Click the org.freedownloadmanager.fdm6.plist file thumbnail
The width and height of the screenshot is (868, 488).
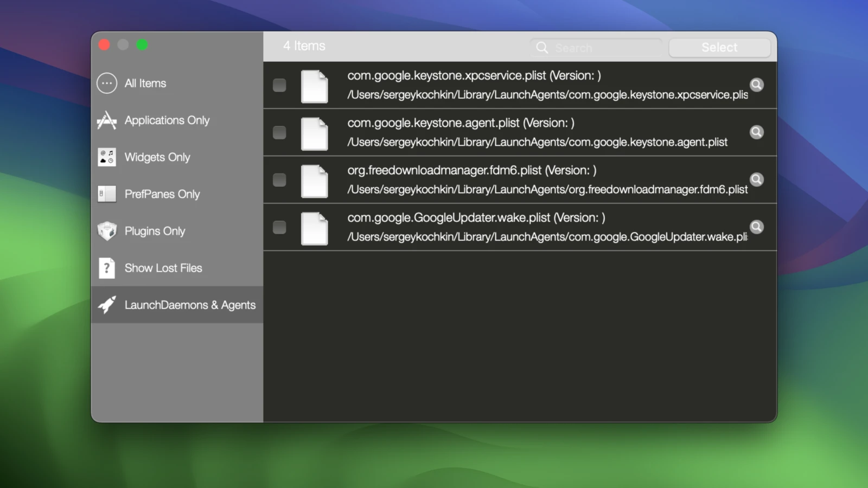click(315, 181)
